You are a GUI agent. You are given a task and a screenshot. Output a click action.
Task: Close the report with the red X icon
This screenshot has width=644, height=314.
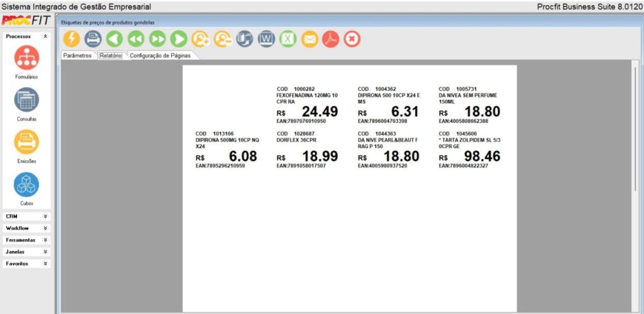click(x=352, y=39)
